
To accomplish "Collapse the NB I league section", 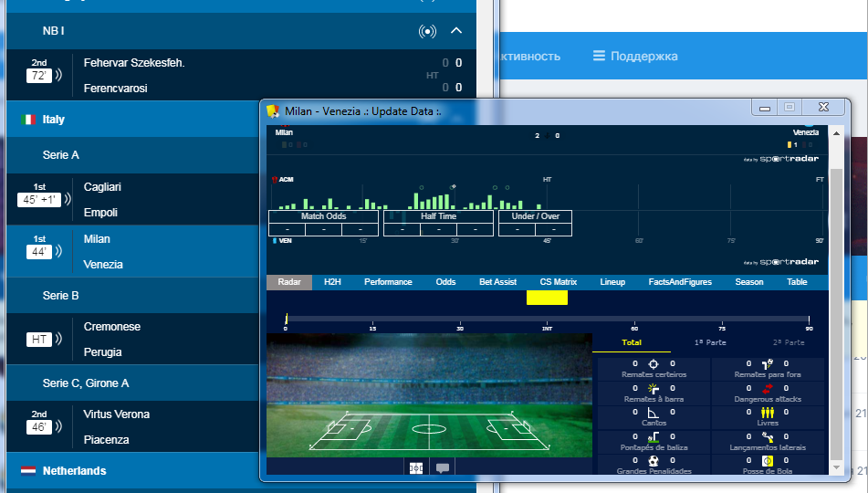I will [x=457, y=32].
